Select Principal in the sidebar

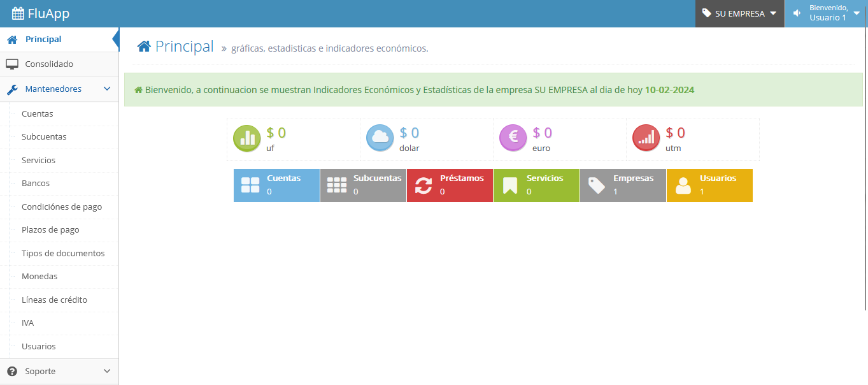(x=43, y=40)
